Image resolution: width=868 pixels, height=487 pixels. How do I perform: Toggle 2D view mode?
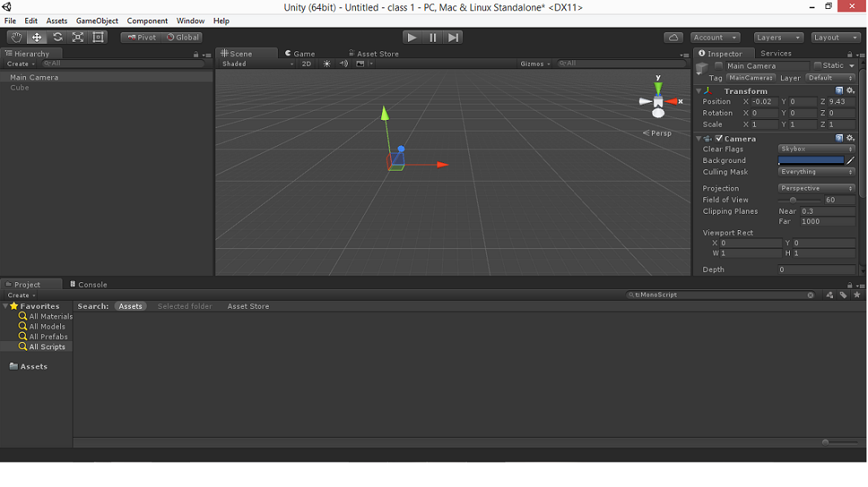pyautogui.click(x=306, y=63)
